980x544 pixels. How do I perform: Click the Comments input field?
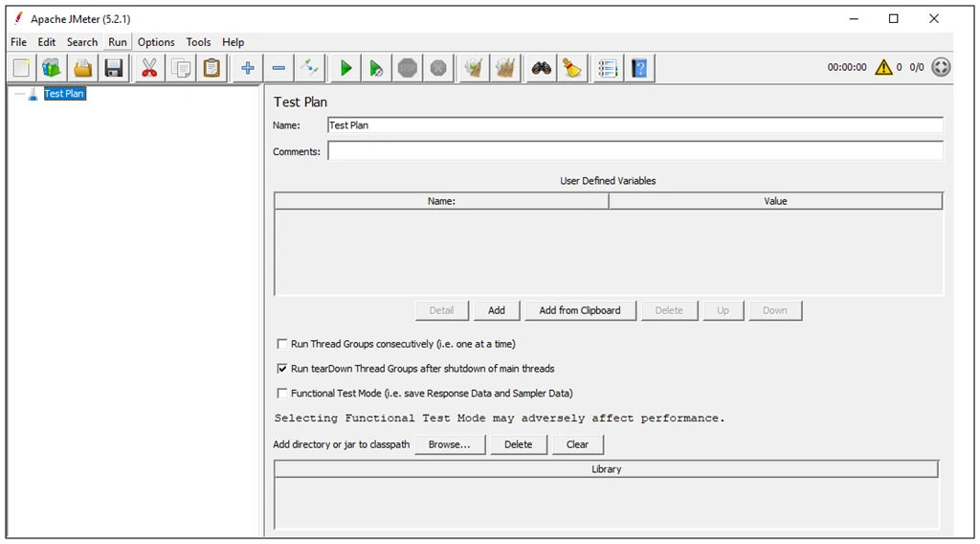click(x=635, y=150)
